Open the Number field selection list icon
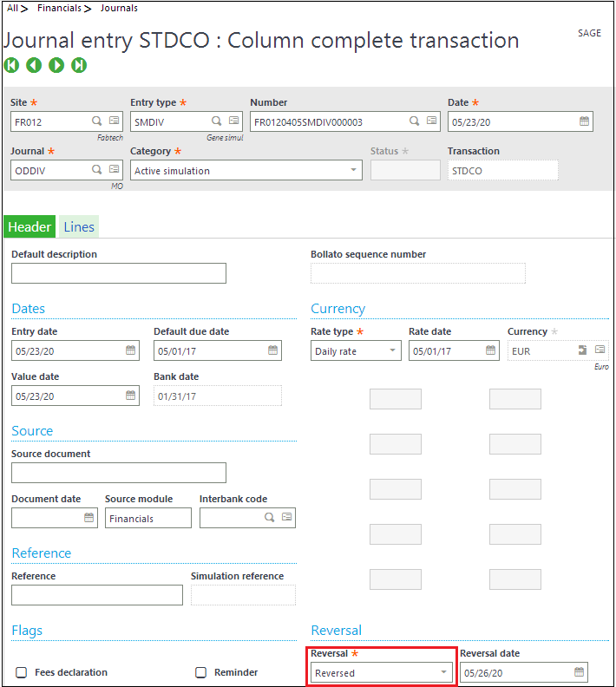The width and height of the screenshot is (616, 687). coord(431,121)
